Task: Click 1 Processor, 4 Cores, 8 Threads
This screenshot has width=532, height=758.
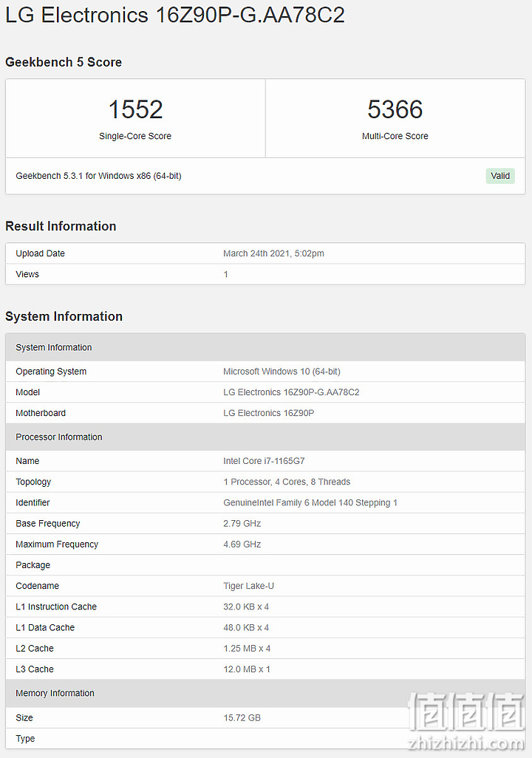Action: (287, 482)
